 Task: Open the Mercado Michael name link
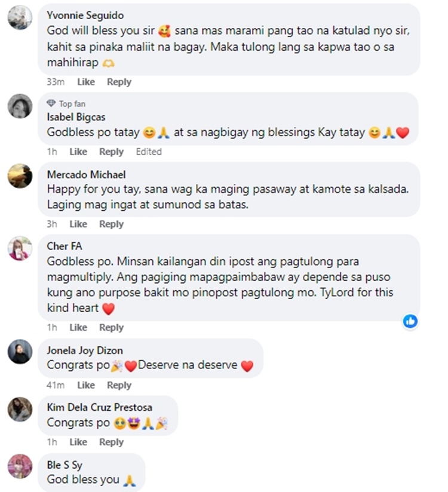(x=87, y=174)
